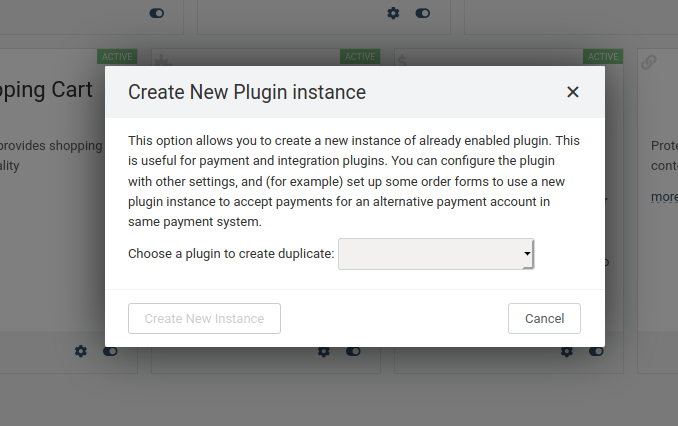Open the 'more' link on the rightmost card
The image size is (678, 426).
click(665, 197)
